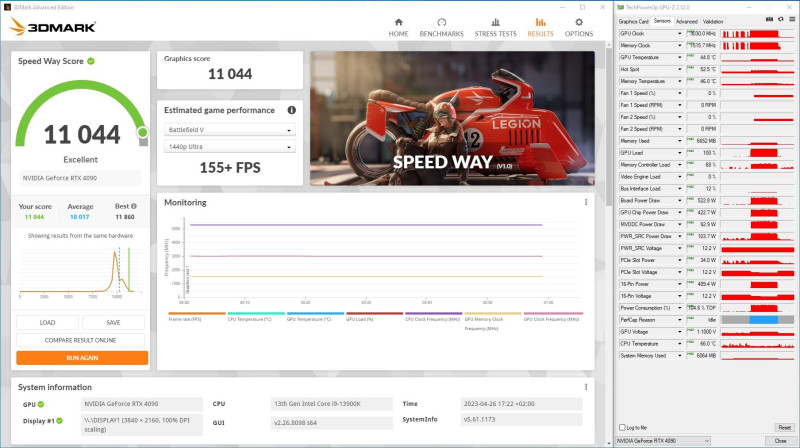Open the 1440p Ultra resolution dropdown

(230, 146)
